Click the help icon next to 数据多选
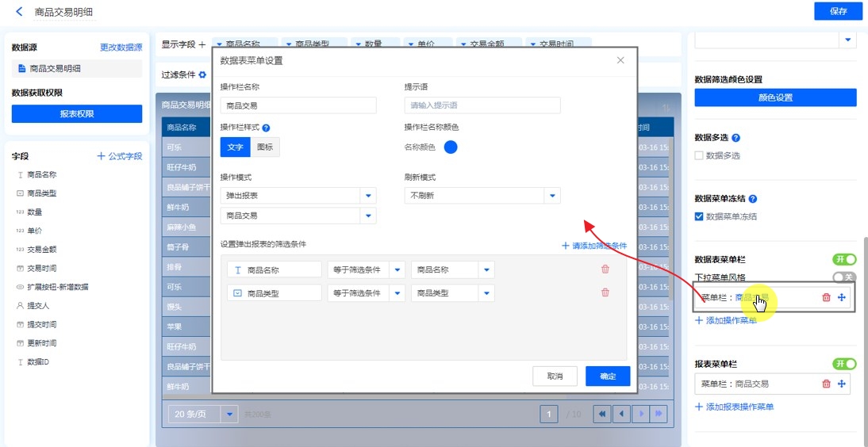The image size is (868, 447). (736, 138)
